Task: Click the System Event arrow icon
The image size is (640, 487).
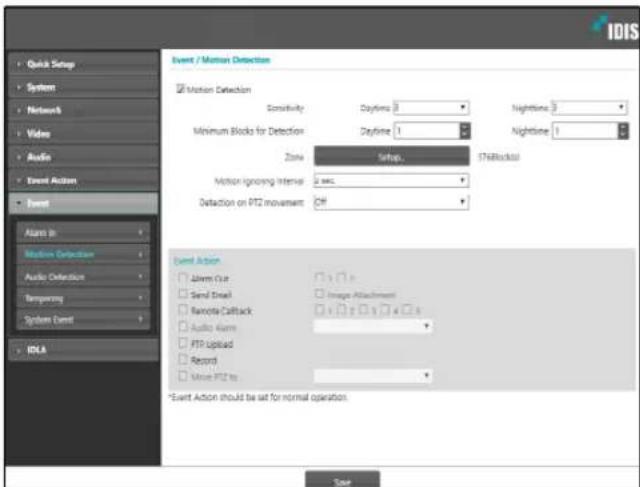Action: (140, 319)
